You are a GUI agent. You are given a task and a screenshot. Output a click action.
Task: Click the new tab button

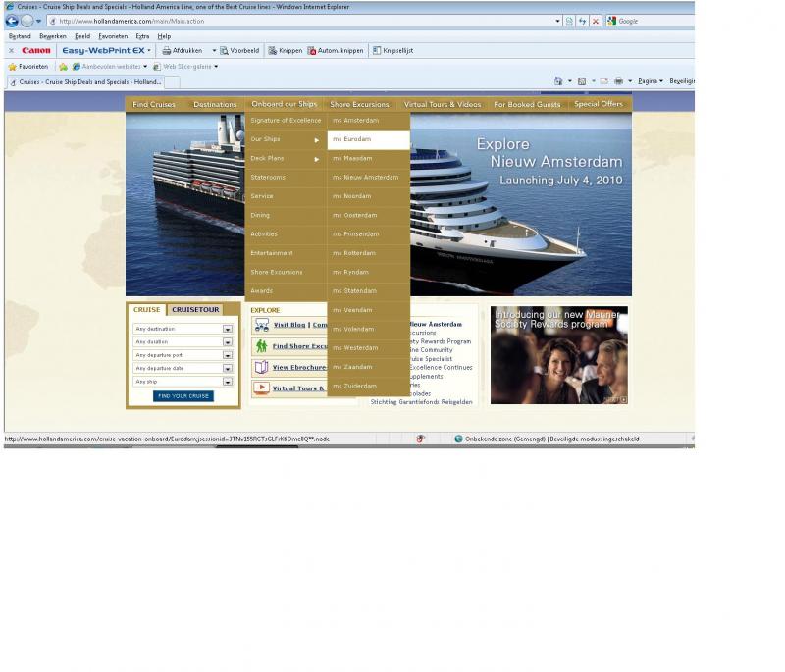(x=172, y=82)
